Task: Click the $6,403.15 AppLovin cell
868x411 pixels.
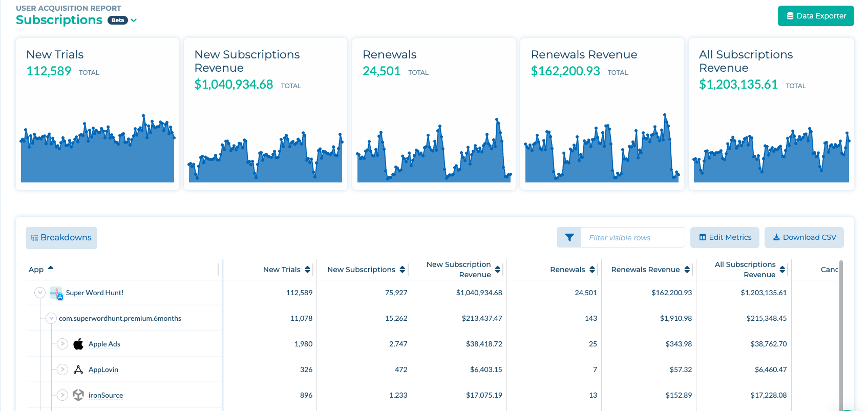Action: click(486, 369)
